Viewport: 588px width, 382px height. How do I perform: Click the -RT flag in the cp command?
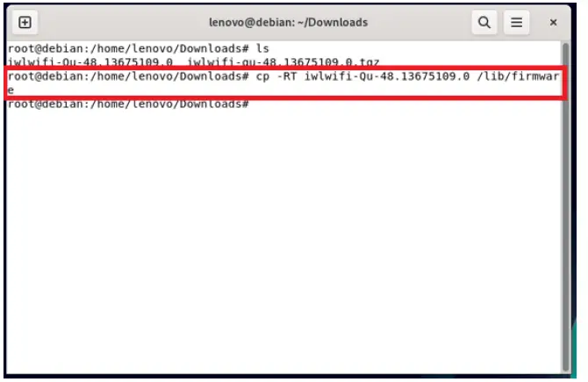click(286, 76)
